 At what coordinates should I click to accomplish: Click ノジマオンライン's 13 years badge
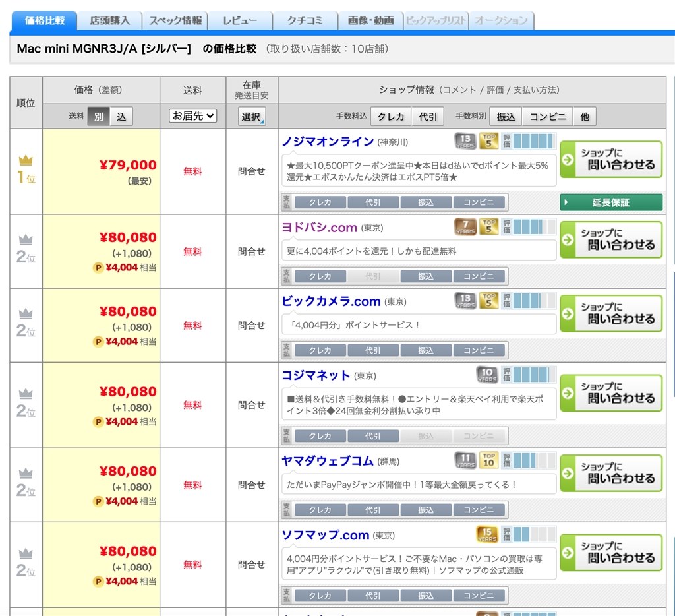point(465,141)
